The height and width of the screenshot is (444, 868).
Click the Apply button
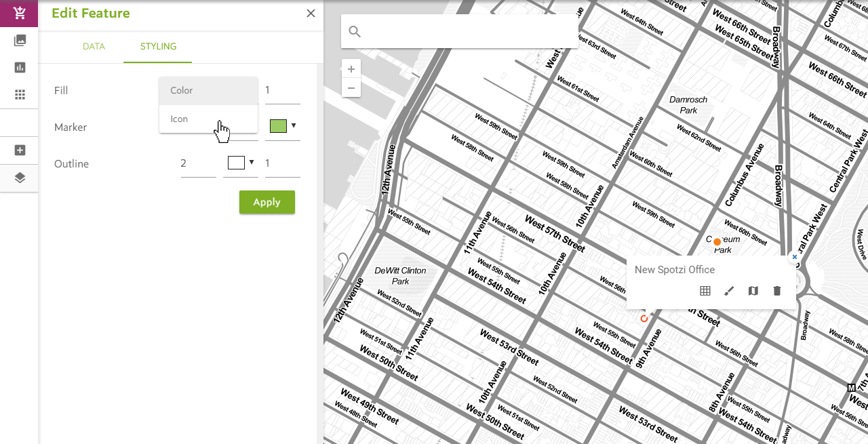267,202
